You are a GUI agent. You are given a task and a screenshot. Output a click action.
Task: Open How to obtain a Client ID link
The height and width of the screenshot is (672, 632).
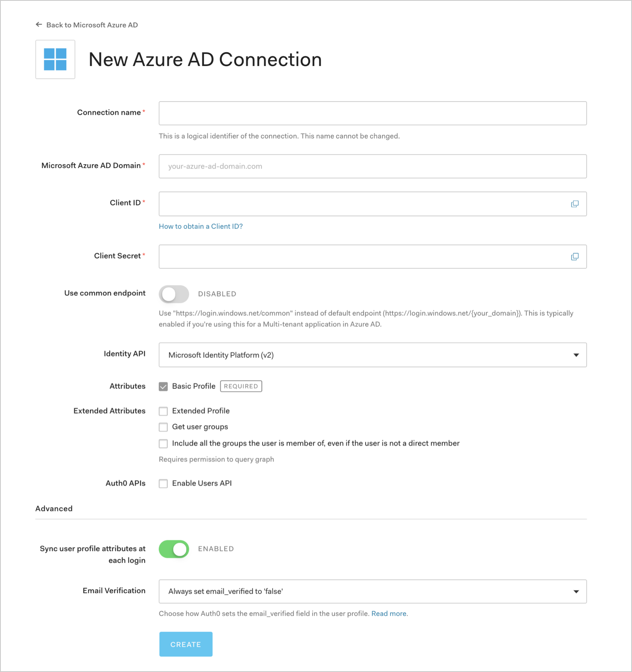tap(201, 226)
